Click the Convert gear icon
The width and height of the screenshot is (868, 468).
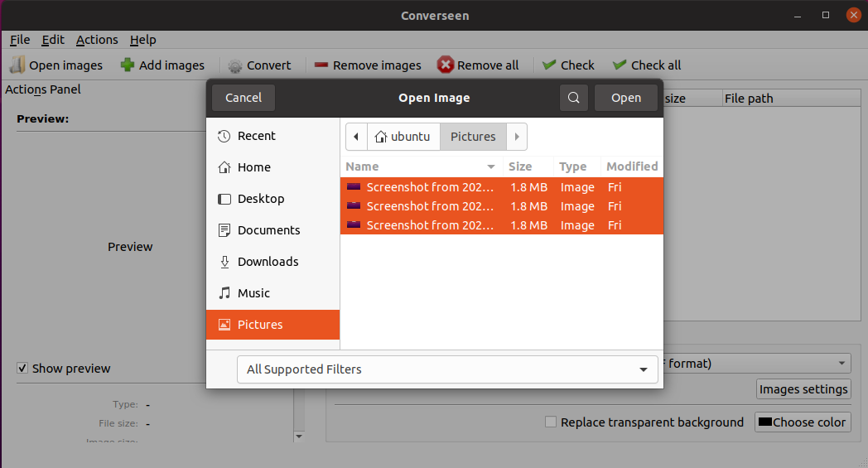pos(235,66)
